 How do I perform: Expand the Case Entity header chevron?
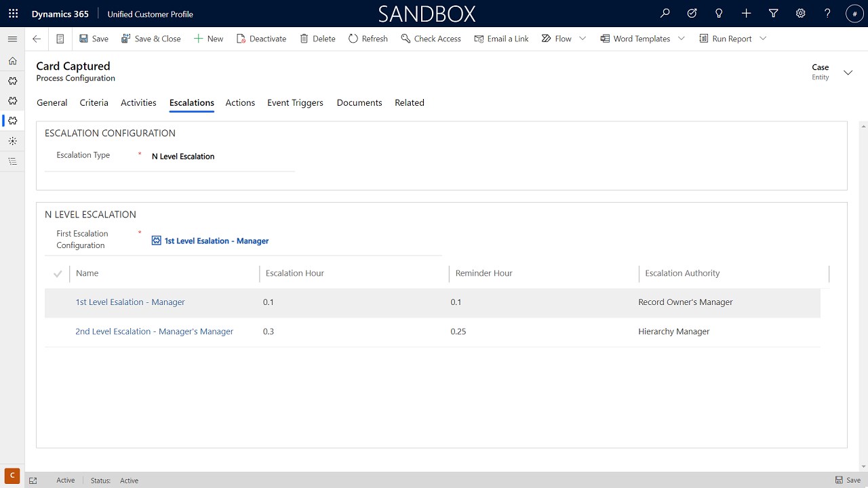click(x=848, y=73)
